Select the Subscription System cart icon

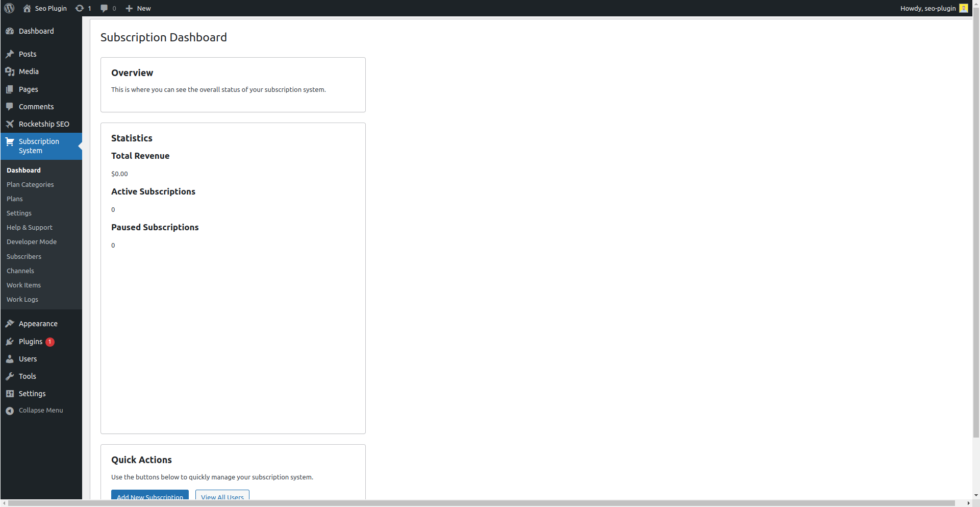pyautogui.click(x=10, y=141)
